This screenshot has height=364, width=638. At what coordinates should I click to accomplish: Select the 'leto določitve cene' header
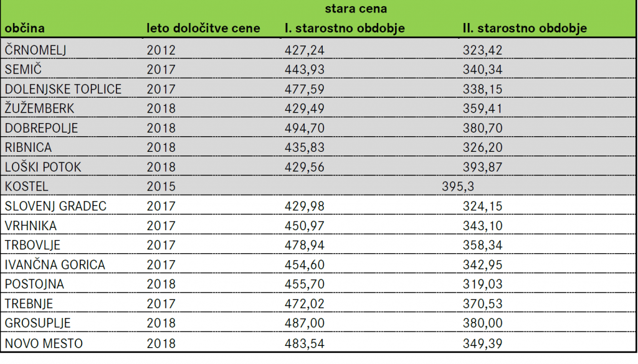[203, 28]
